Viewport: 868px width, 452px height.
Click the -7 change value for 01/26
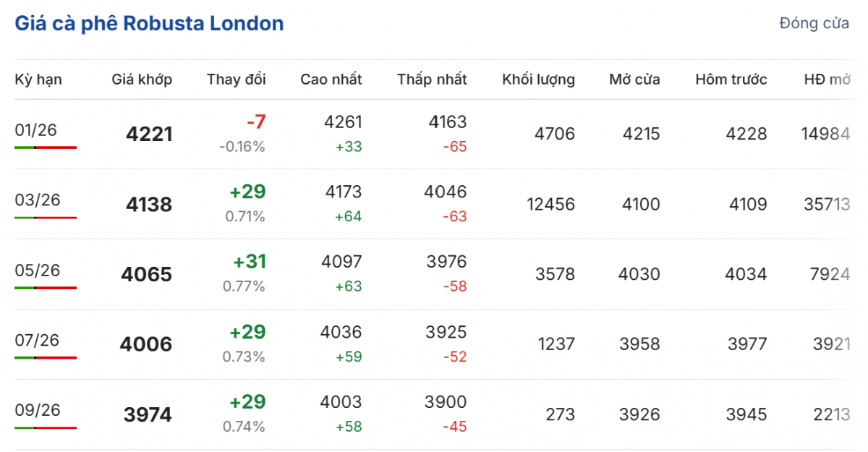(256, 122)
